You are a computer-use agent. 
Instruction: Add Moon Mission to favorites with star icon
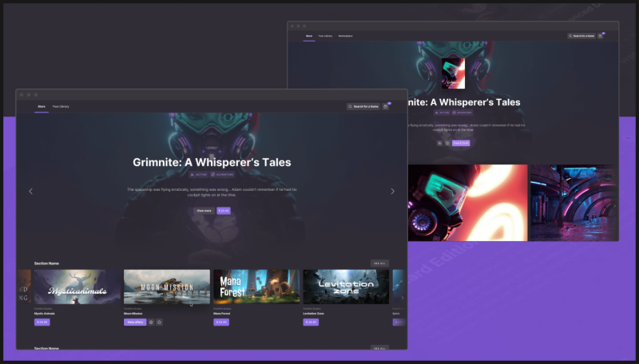pos(159,322)
